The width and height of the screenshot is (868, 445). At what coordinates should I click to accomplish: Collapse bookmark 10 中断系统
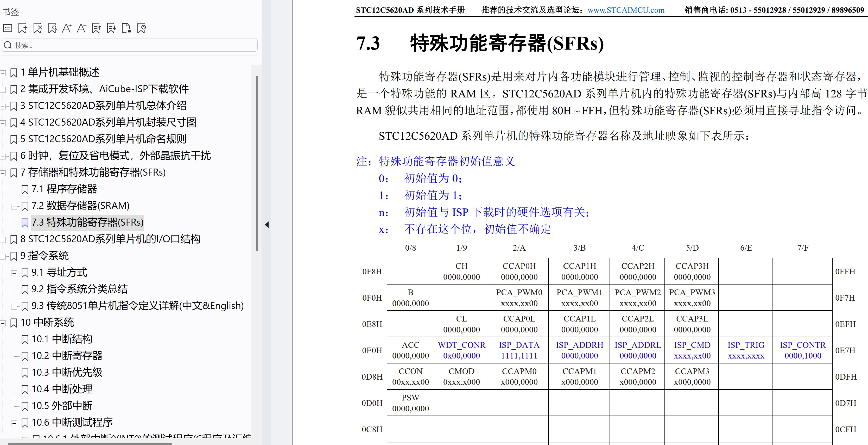click(3, 323)
